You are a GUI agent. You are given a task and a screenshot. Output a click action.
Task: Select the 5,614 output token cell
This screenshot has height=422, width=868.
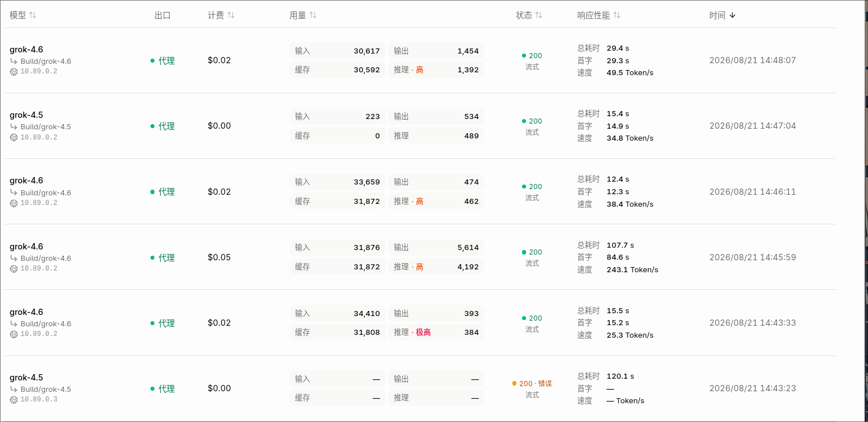point(436,248)
